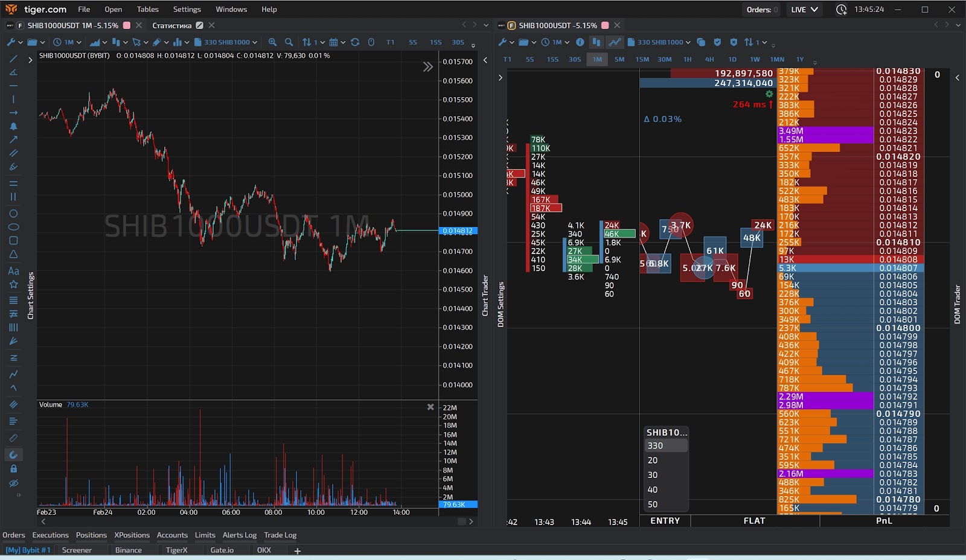Screen dimensions: 966x560
Task: Open the LIVE mode dropdown
Action: click(804, 10)
